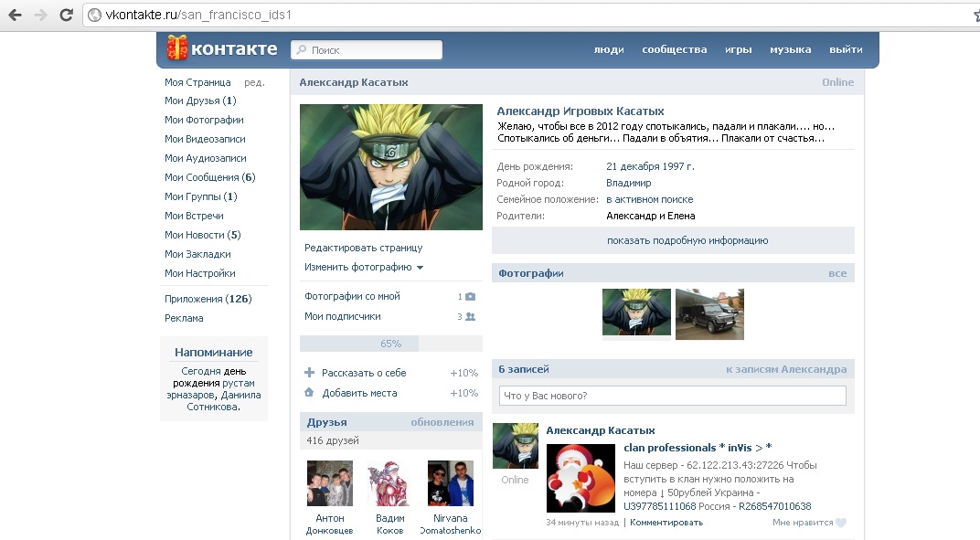Image resolution: width=980 pixels, height=540 pixels.
Task: Open сообщества in the top navigation
Action: tap(674, 49)
